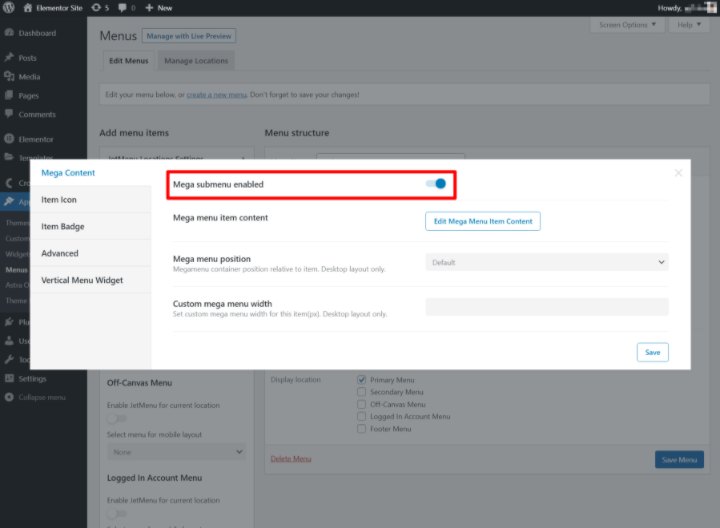The image size is (720, 528).
Task: Switch to the Edit Menus tab
Action: (129, 61)
